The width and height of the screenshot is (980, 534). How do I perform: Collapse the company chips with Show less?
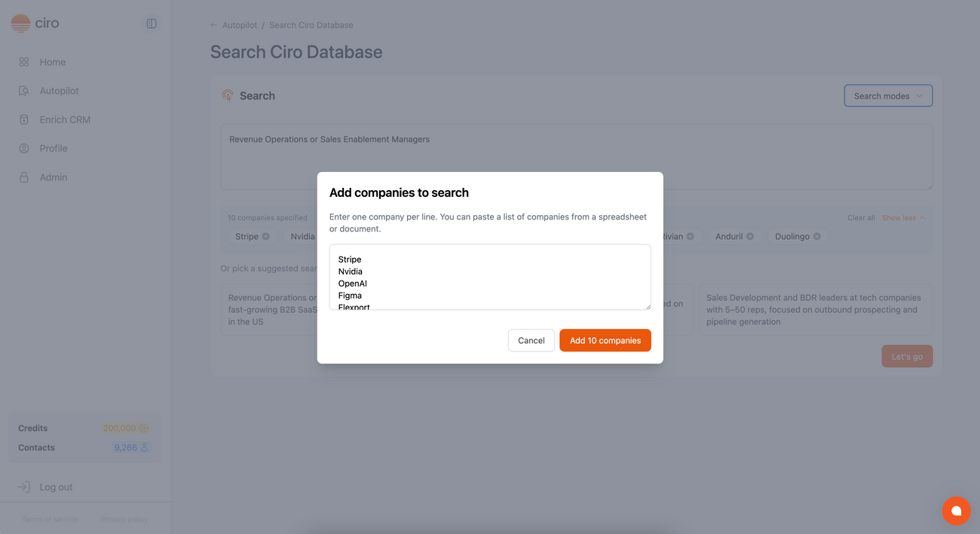902,217
